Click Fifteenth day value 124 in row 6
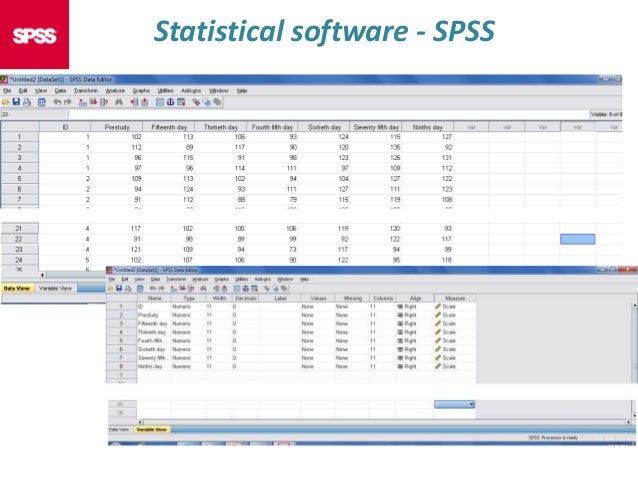Image resolution: width=638 pixels, height=479 pixels. pyautogui.click(x=169, y=189)
